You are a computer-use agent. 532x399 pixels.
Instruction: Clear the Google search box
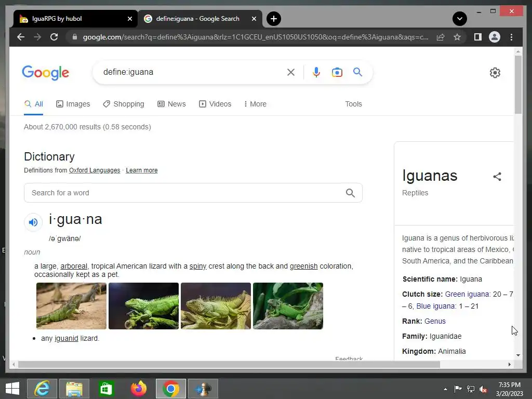[291, 72]
